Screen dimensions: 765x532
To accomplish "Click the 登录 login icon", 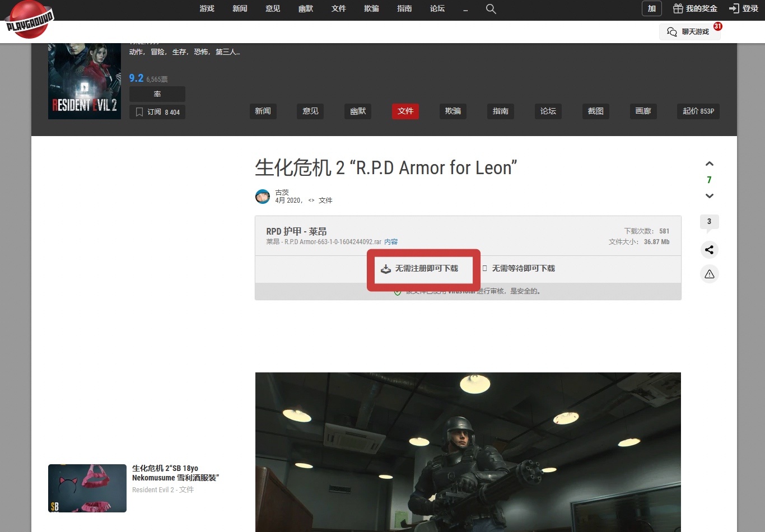I will (x=734, y=8).
